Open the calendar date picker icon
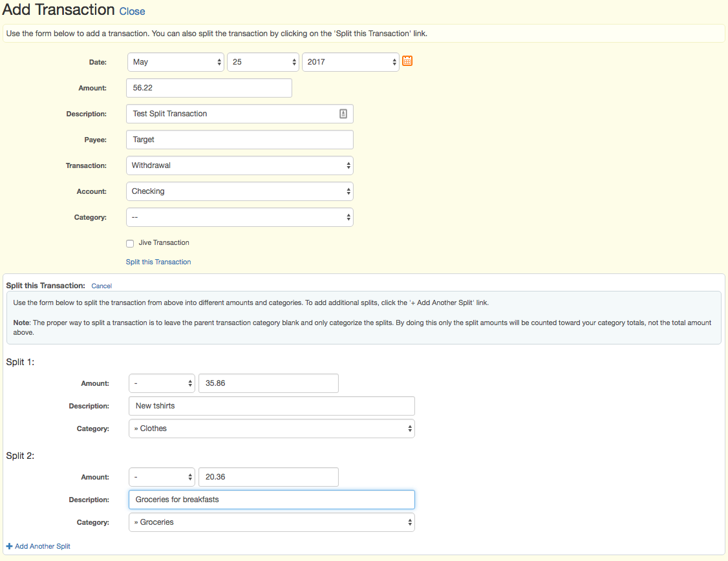Screen dimensions: 728x561 tap(407, 61)
